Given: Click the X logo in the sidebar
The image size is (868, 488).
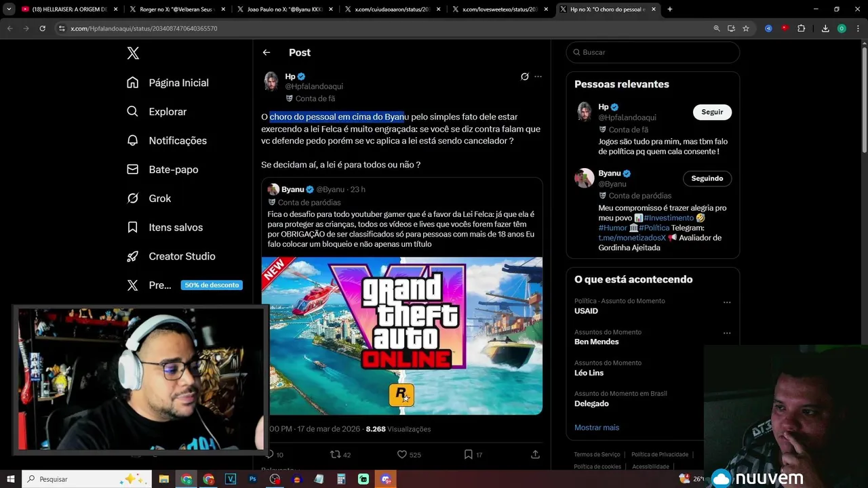Looking at the screenshot, I should (133, 53).
